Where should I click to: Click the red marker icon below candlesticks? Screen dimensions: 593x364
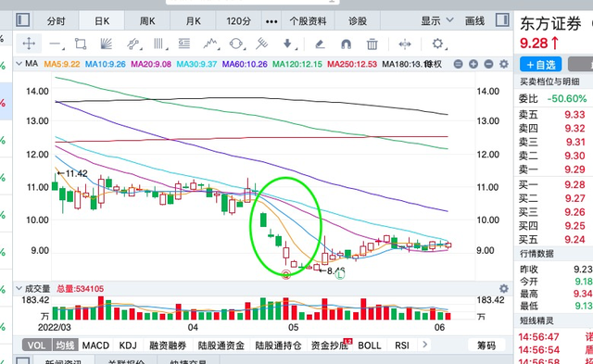(x=286, y=275)
